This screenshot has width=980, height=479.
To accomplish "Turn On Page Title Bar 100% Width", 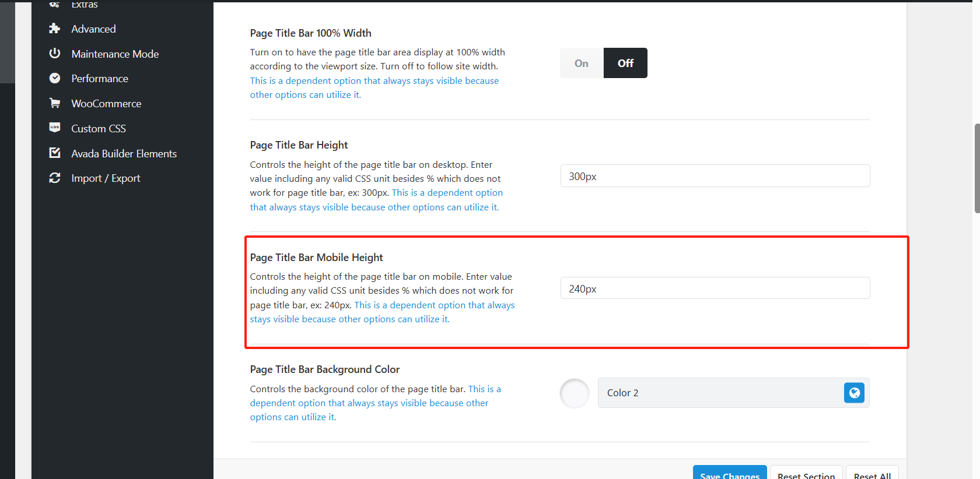I will pos(582,63).
